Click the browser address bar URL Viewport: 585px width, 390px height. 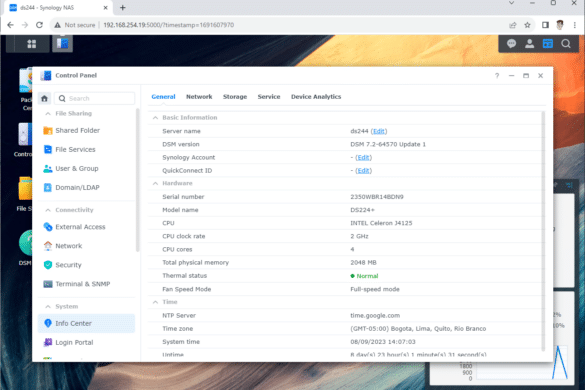[169, 25]
